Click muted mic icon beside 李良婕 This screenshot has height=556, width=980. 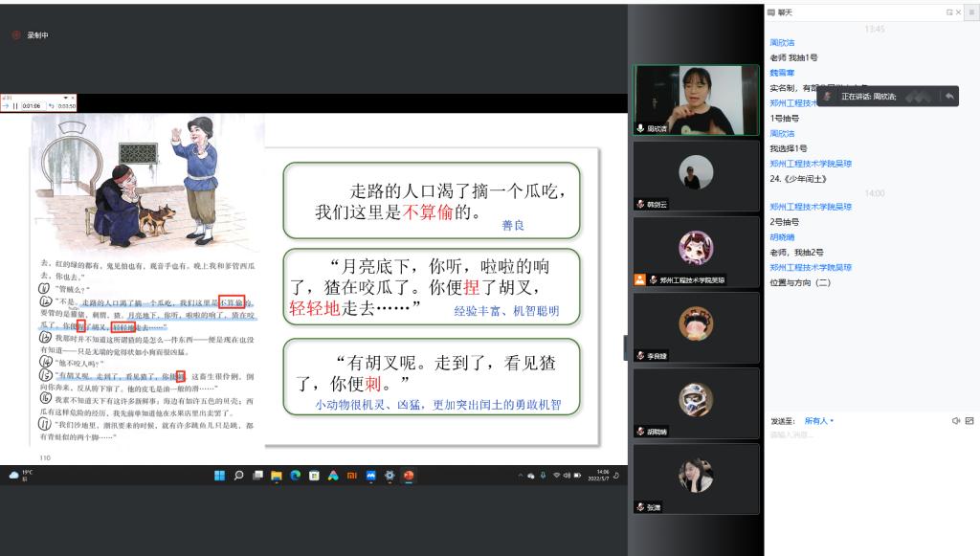pos(640,355)
